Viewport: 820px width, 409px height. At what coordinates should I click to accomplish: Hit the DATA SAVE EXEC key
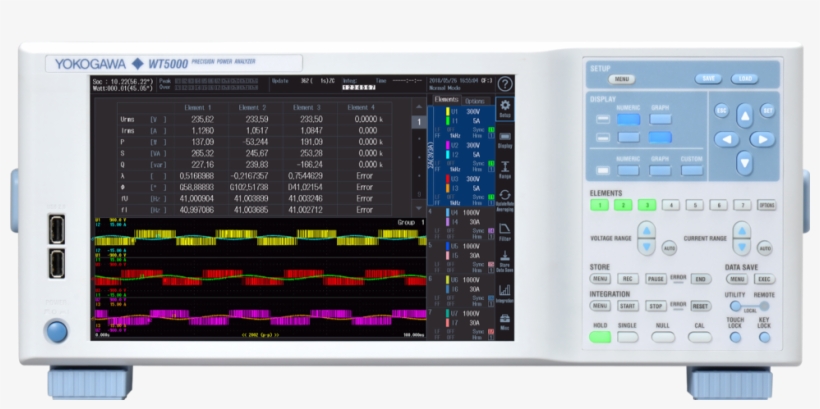764,279
